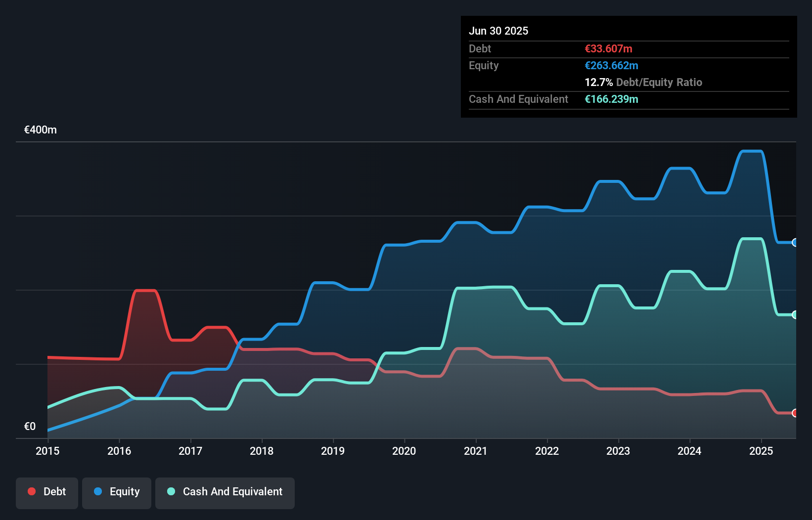The width and height of the screenshot is (812, 520).
Task: Click the red Debt legend dot
Action: pyautogui.click(x=31, y=491)
